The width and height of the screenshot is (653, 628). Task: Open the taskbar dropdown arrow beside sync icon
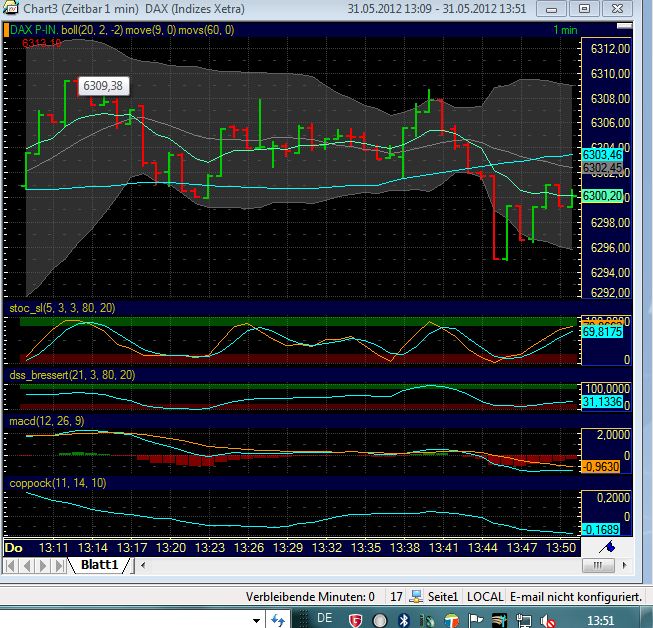click(257, 621)
